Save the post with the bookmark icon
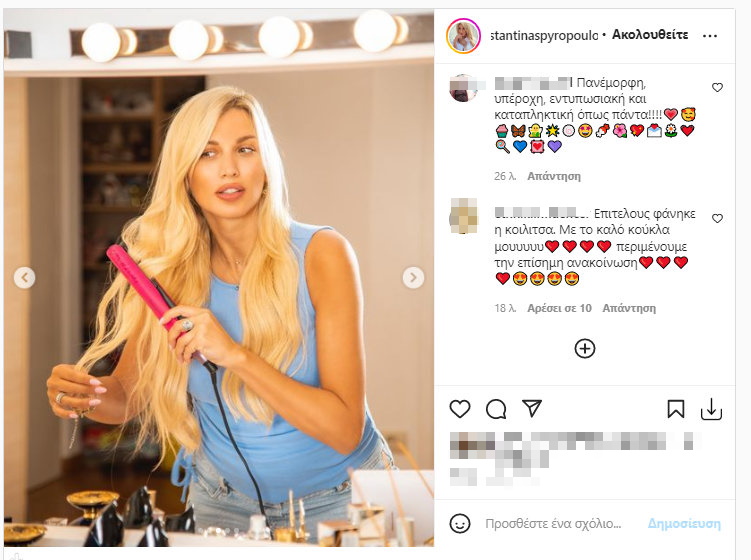751x560 pixels. coord(676,409)
